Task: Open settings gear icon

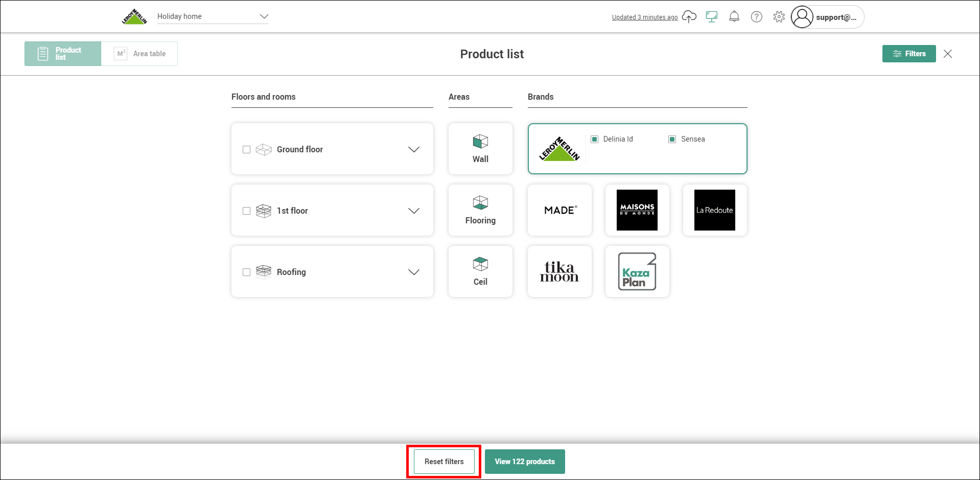Action: click(779, 16)
